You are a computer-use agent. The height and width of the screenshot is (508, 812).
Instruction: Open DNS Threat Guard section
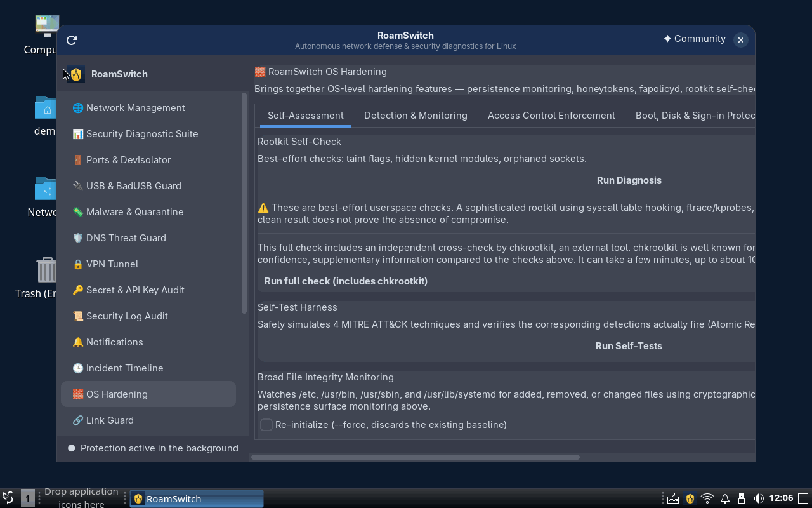pos(148,238)
